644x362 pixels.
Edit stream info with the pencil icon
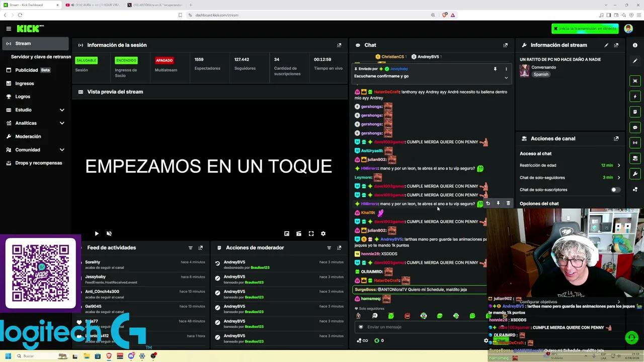coord(606,45)
